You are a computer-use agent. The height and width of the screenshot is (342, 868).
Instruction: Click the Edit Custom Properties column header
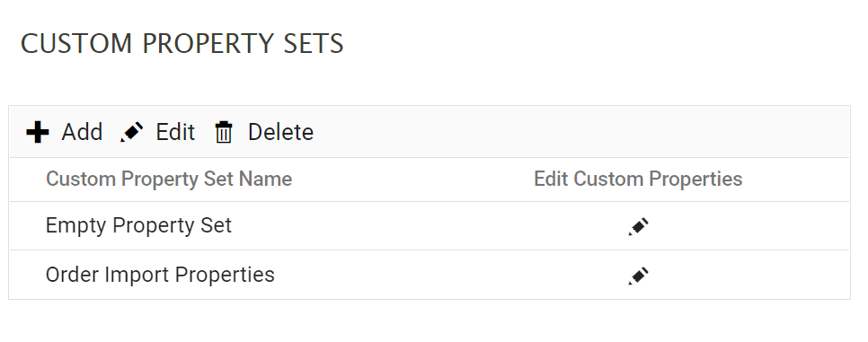click(x=638, y=179)
